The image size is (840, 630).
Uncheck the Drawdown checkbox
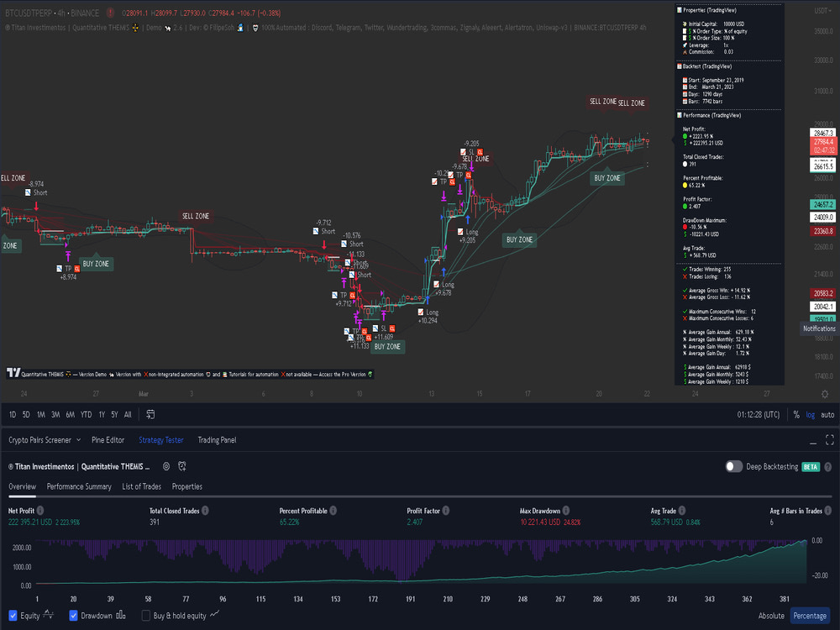72,615
